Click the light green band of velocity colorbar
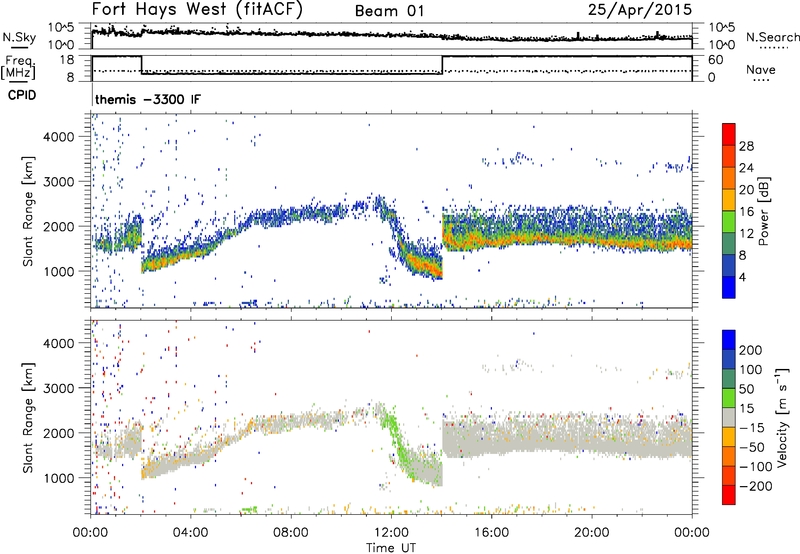 729,398
